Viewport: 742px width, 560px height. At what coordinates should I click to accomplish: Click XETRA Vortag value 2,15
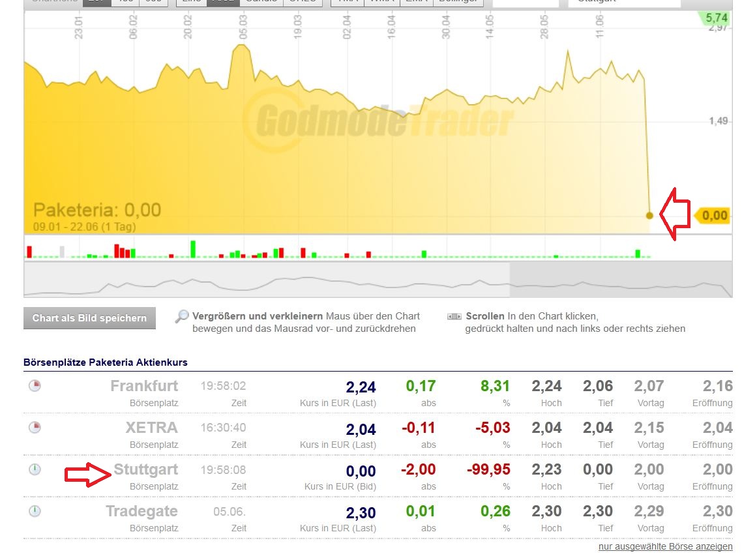[x=649, y=428]
